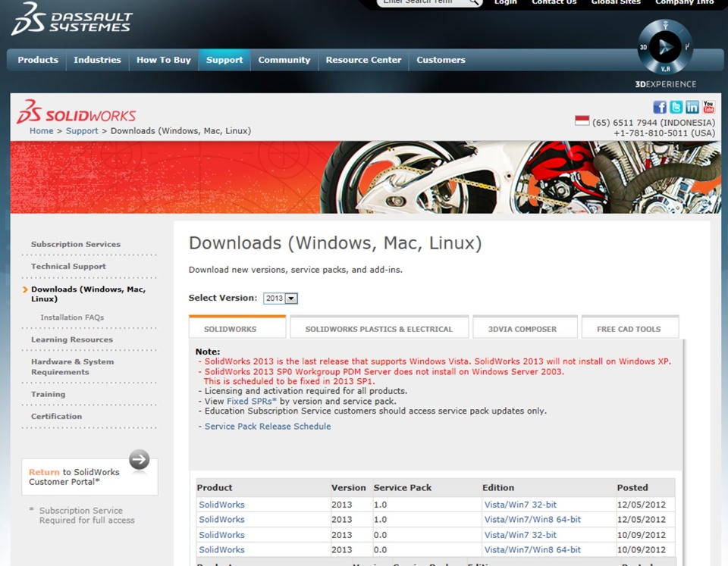Open the Resource Center menu
Viewport: 728px width, 566px height.
click(x=363, y=60)
